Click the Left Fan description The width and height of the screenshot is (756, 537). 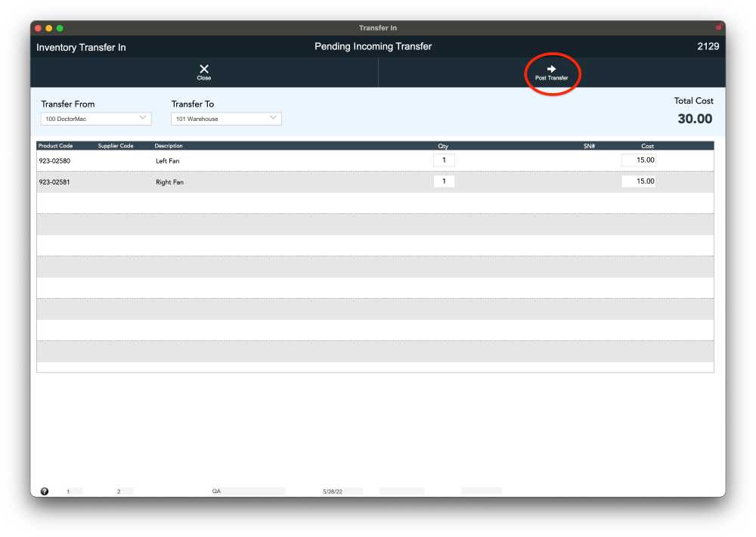[x=168, y=161]
